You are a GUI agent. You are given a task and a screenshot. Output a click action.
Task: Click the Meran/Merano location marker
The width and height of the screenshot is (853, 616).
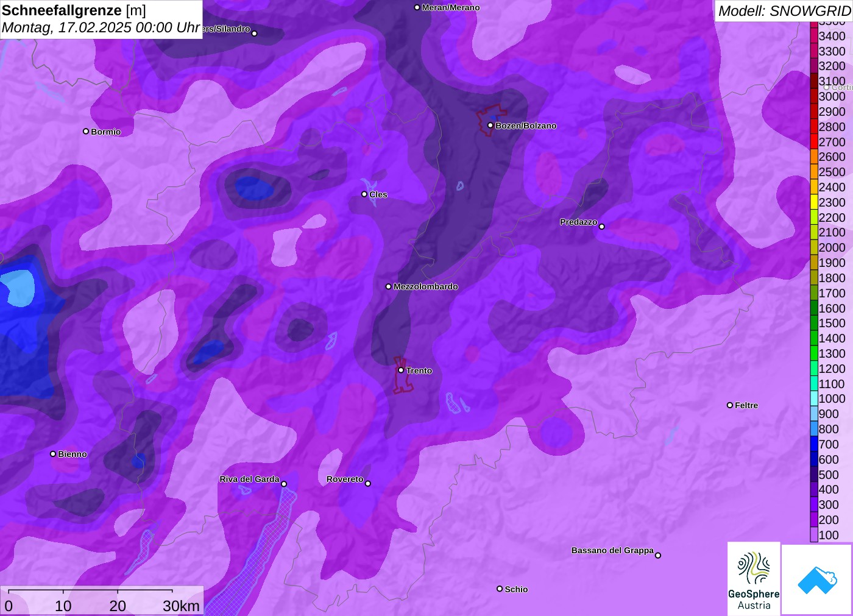click(x=417, y=7)
